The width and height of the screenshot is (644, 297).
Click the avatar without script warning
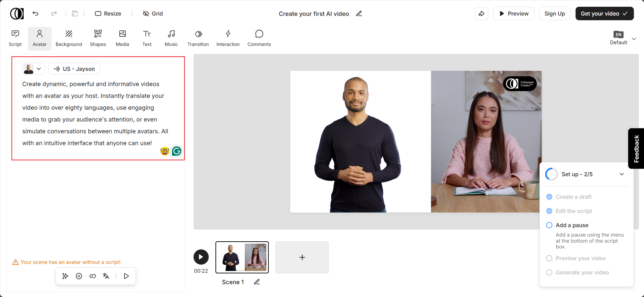point(66,262)
